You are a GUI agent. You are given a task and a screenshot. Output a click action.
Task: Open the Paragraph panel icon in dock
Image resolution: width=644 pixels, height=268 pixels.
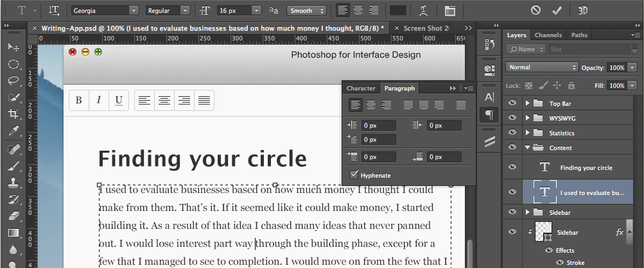coord(489,115)
